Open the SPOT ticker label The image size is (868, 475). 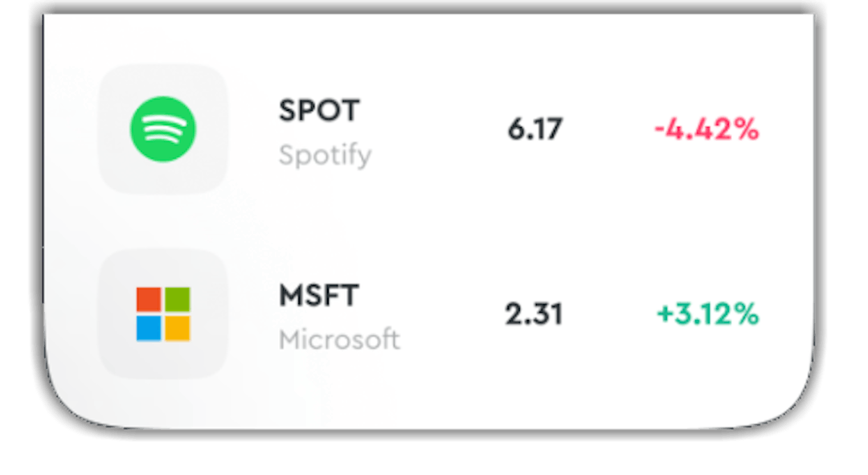coord(319,110)
